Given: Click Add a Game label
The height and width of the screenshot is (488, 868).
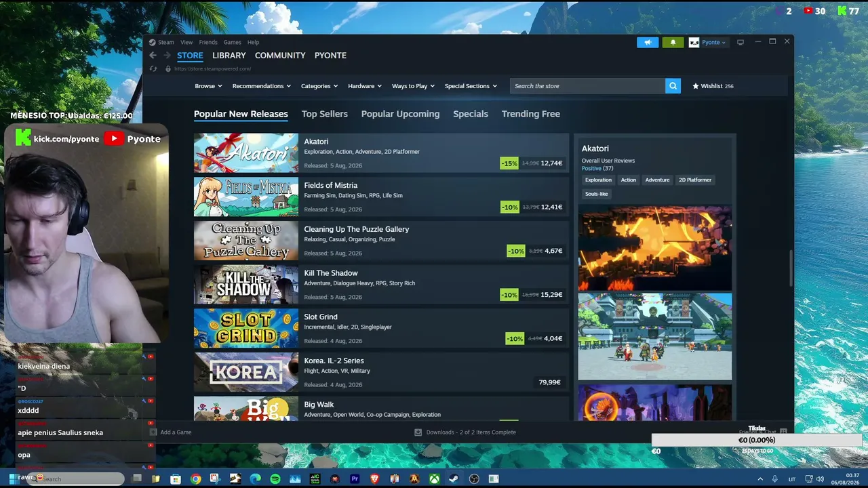Looking at the screenshot, I should tap(176, 432).
